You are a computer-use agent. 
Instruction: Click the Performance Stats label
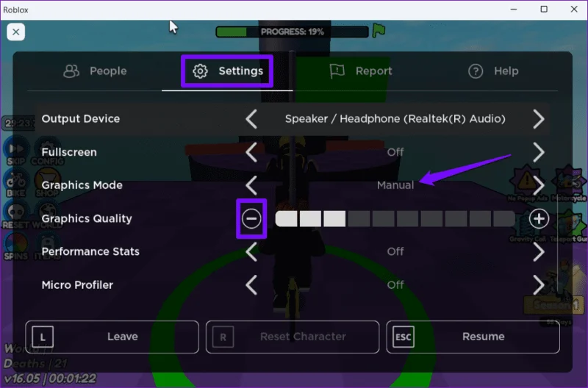click(x=90, y=251)
